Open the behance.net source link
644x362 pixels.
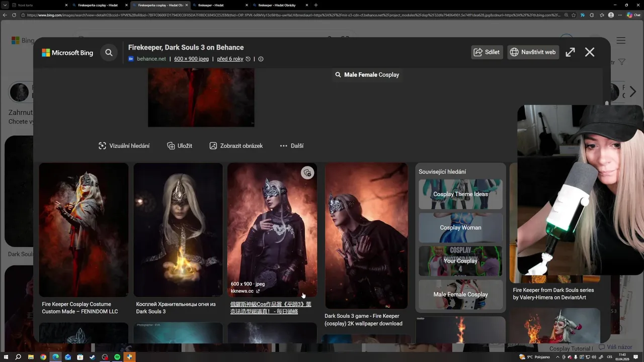151,59
